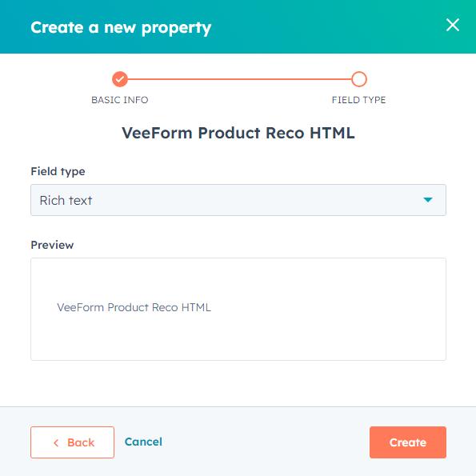Cancel the property creation
Viewport: 476px width, 476px height.
coord(143,442)
